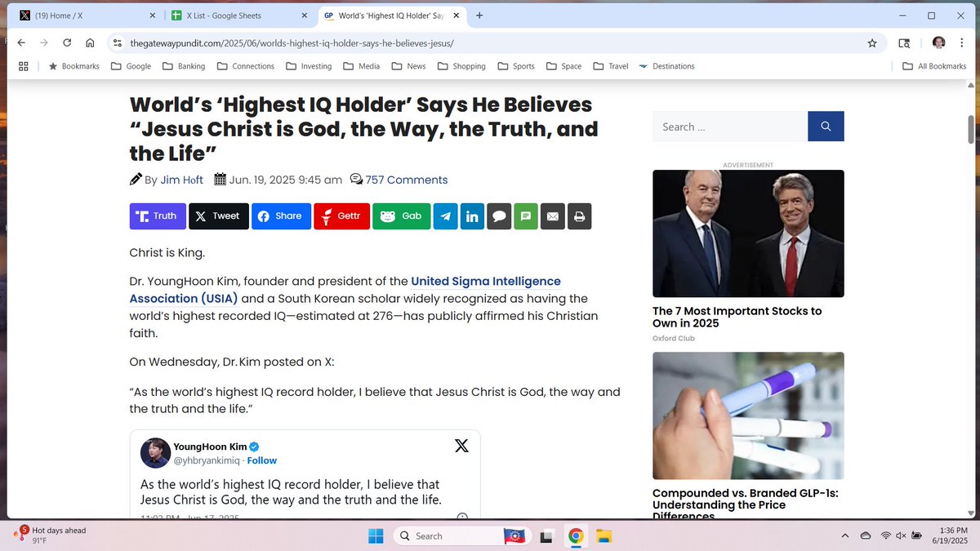The height and width of the screenshot is (551, 980).
Task: Go forward in browser history
Action: click(x=44, y=42)
